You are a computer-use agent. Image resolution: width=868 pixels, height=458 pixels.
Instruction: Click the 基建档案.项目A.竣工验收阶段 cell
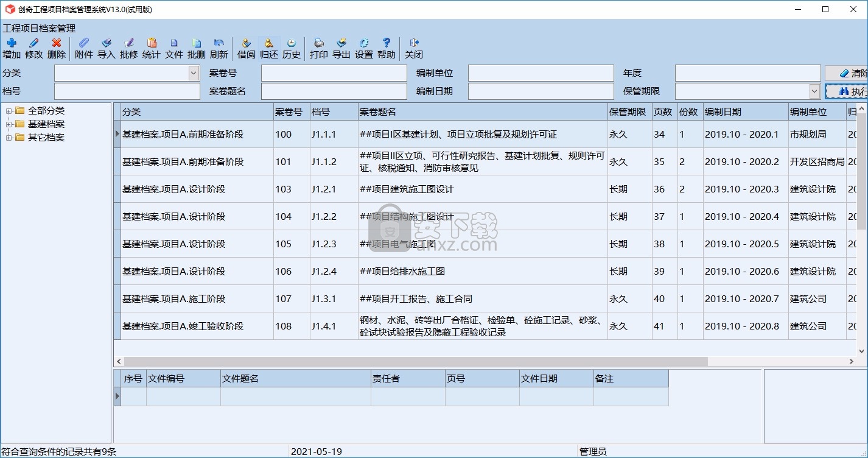pos(197,326)
